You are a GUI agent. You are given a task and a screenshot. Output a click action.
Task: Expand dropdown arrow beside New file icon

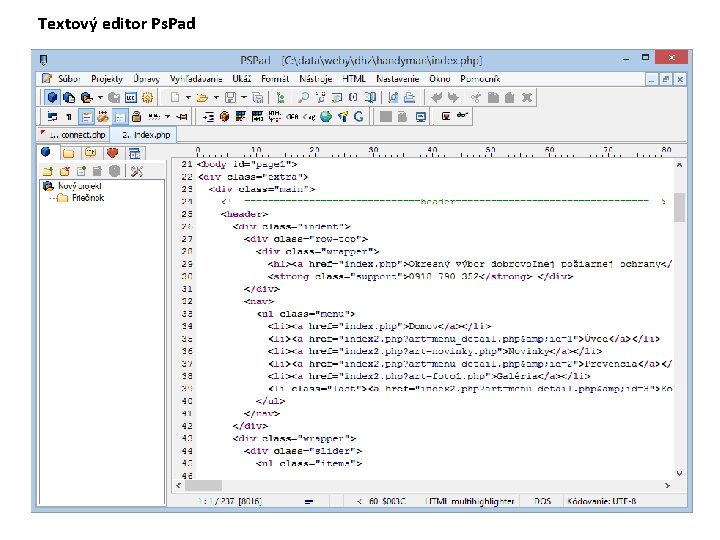click(x=188, y=97)
